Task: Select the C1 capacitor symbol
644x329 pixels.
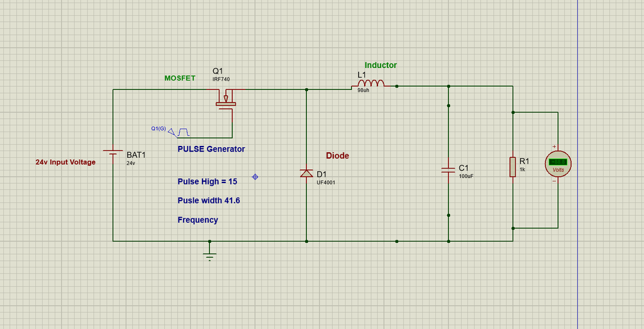Action: (x=448, y=170)
